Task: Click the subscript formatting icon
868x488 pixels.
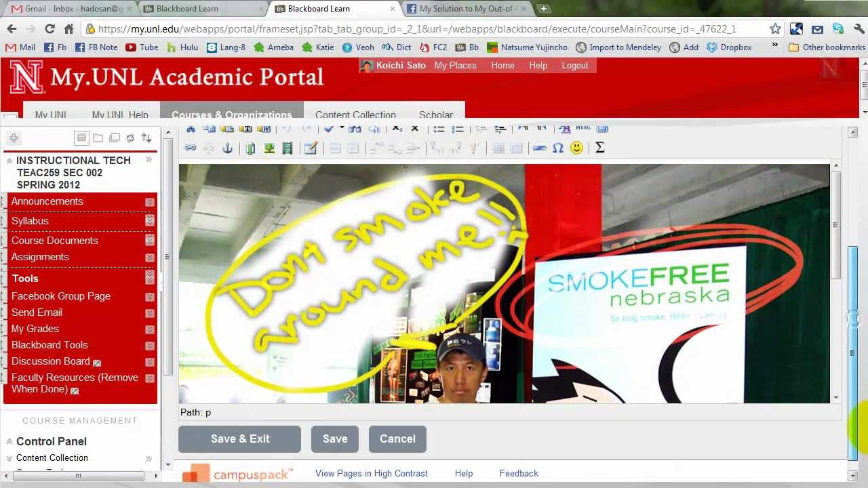Action: [x=397, y=129]
